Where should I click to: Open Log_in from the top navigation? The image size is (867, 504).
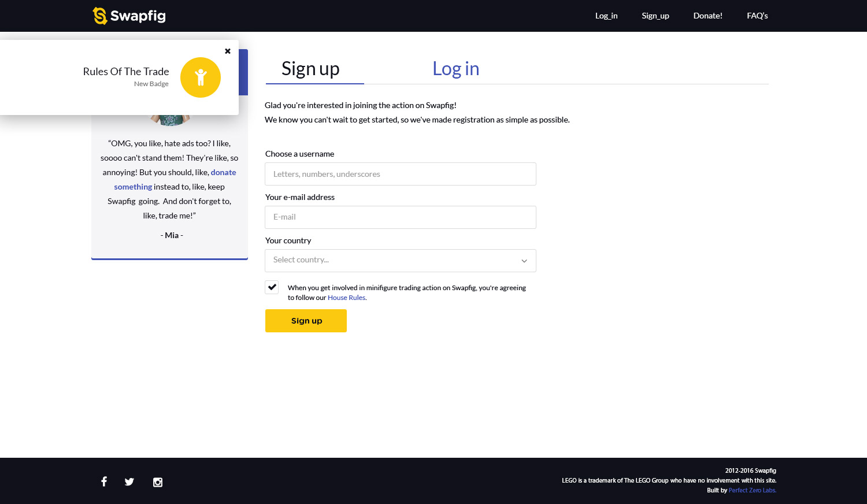click(x=606, y=16)
